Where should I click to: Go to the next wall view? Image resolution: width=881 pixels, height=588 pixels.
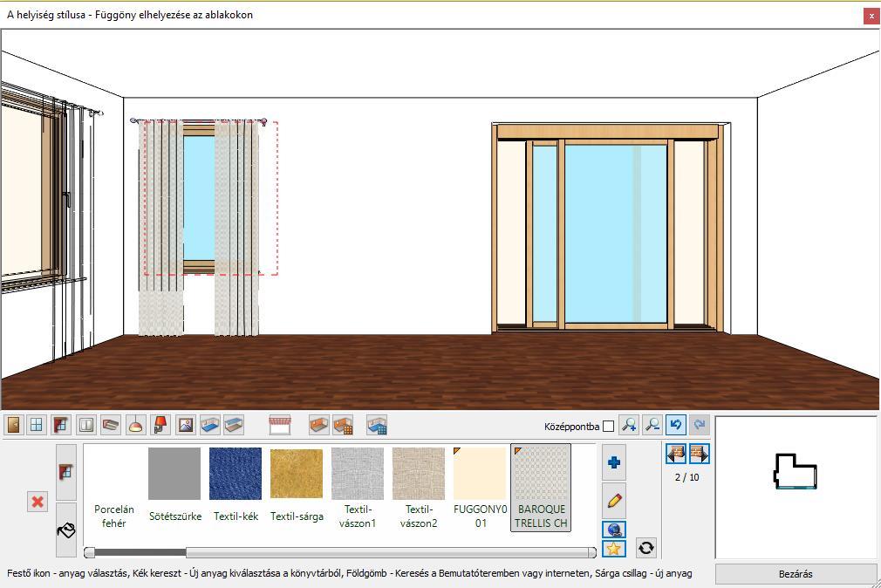(699, 453)
